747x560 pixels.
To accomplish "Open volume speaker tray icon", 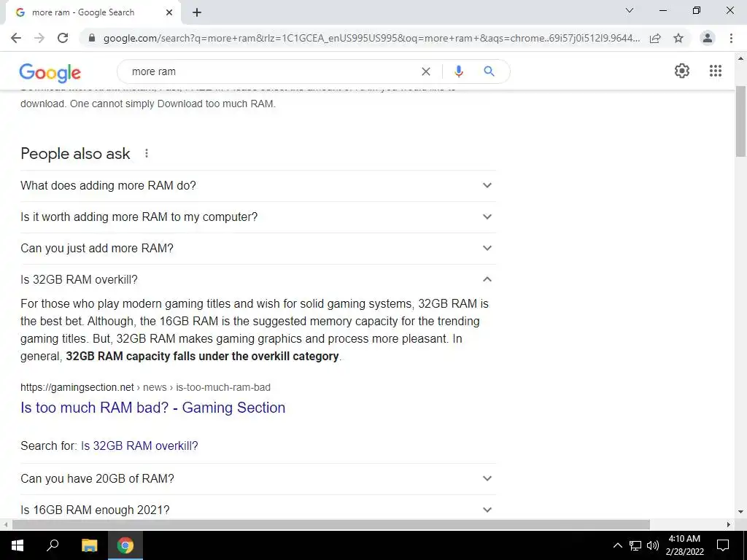I will pyautogui.click(x=653, y=545).
